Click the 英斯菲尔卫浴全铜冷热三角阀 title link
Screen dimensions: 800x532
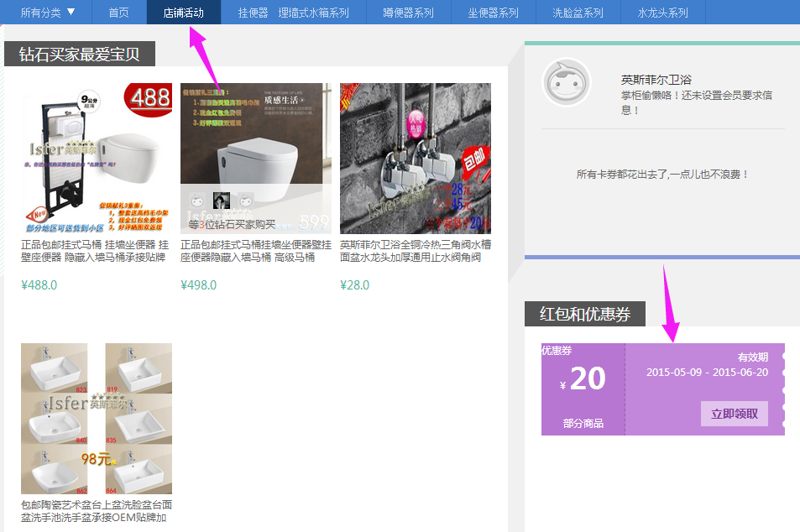click(416, 251)
